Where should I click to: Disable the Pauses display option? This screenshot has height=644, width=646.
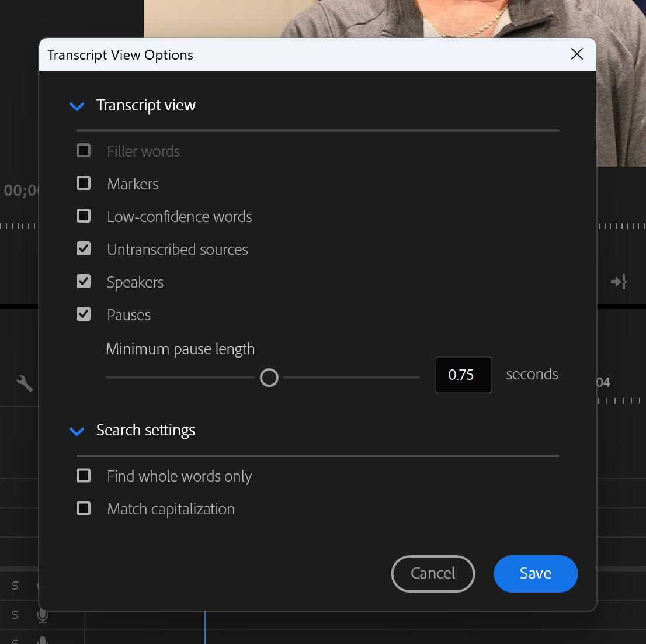(x=84, y=314)
